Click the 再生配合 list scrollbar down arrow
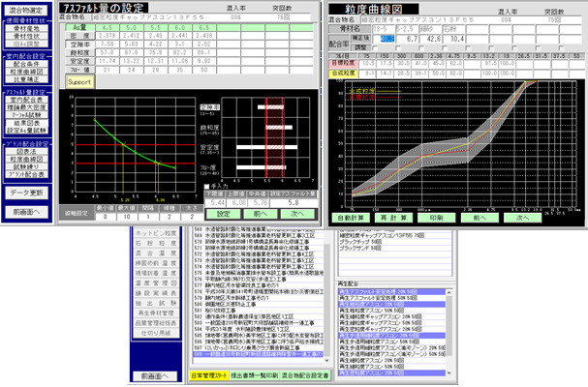 449,373
